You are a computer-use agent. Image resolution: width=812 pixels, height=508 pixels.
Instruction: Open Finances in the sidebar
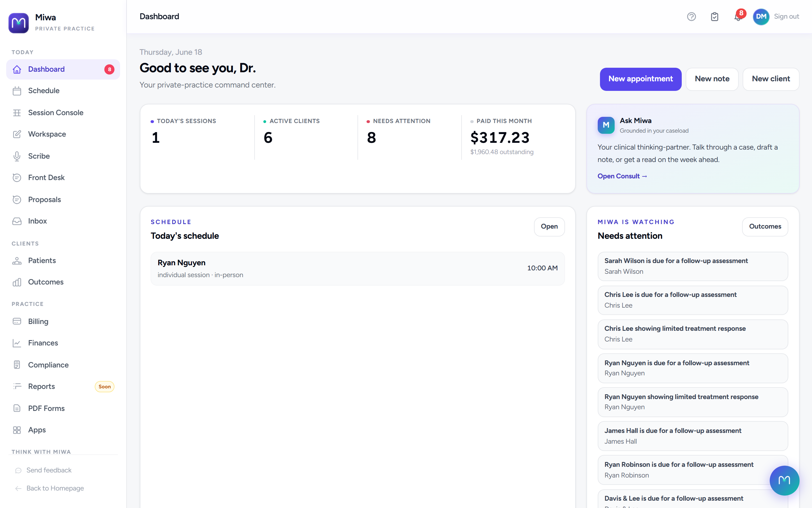tap(63, 343)
